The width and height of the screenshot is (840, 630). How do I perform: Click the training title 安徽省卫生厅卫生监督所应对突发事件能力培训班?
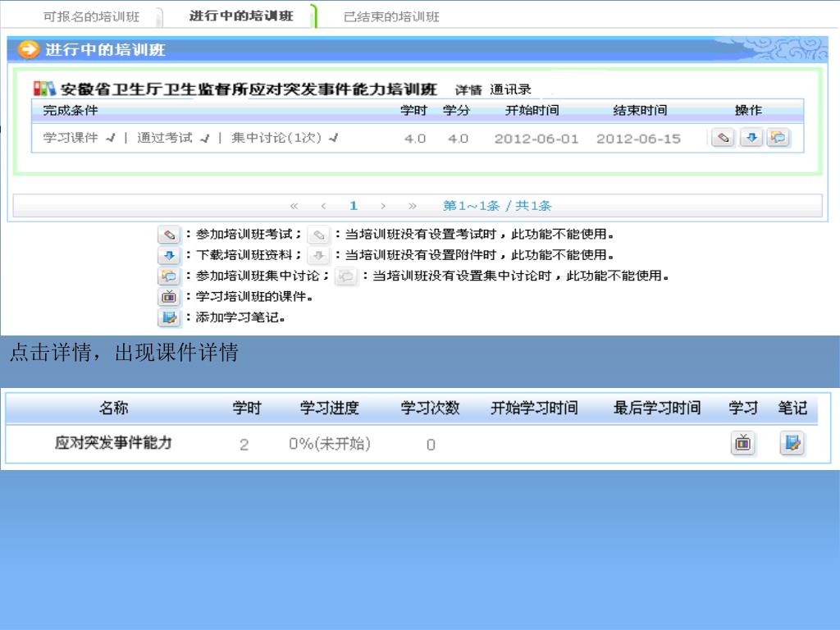tap(249, 89)
